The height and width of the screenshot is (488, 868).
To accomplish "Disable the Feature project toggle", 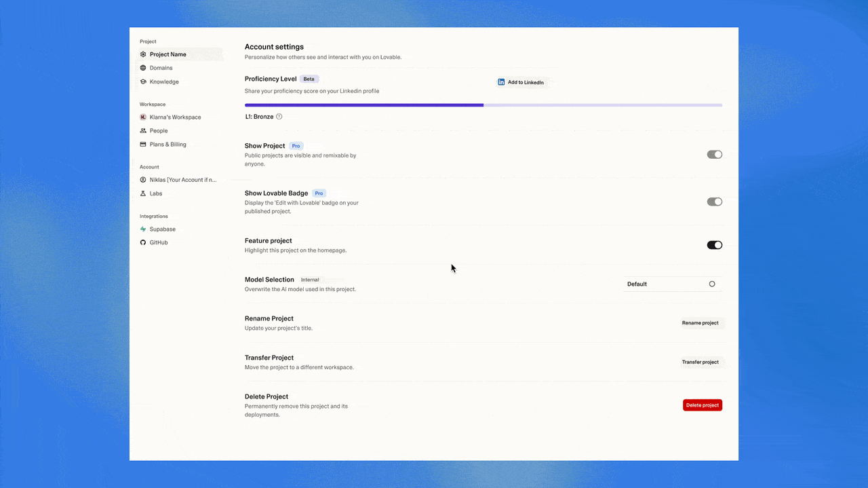I will [715, 244].
